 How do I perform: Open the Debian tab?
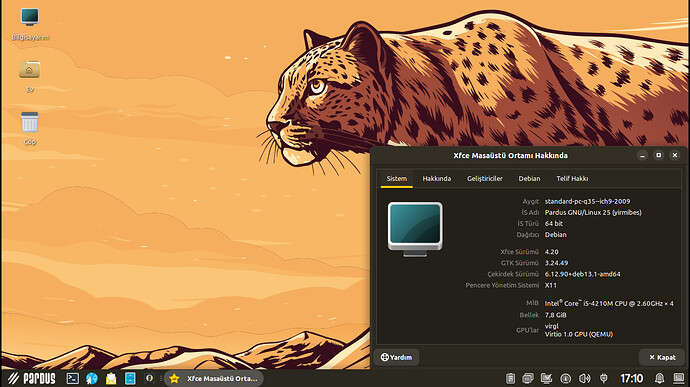529,178
